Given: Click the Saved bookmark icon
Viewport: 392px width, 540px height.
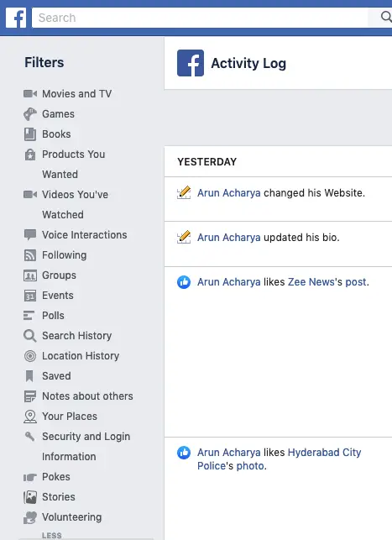Looking at the screenshot, I should click(29, 376).
